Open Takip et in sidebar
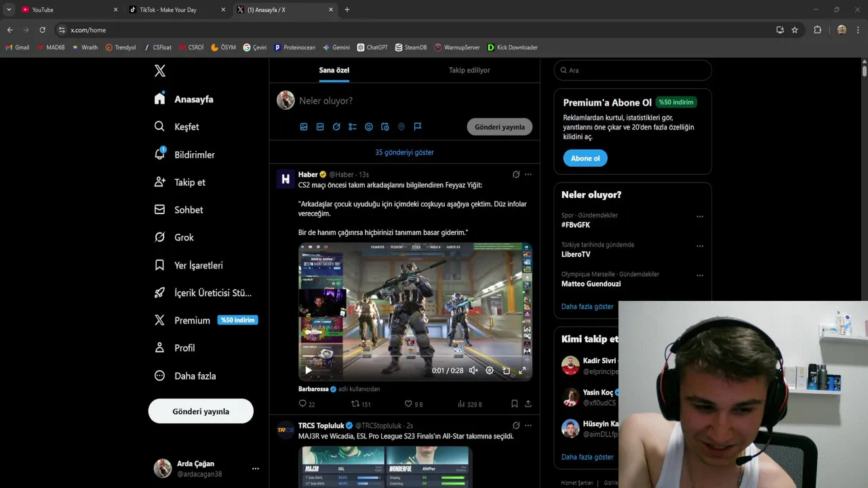 point(180,182)
